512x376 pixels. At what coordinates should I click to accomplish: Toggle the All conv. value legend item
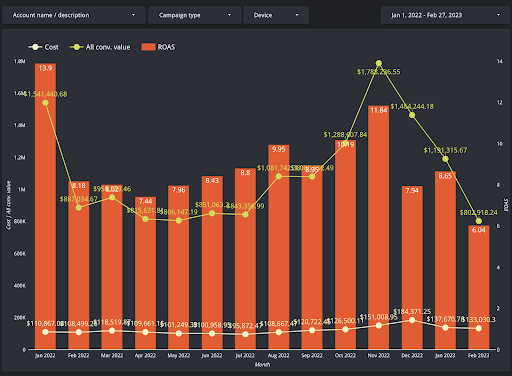[x=100, y=47]
